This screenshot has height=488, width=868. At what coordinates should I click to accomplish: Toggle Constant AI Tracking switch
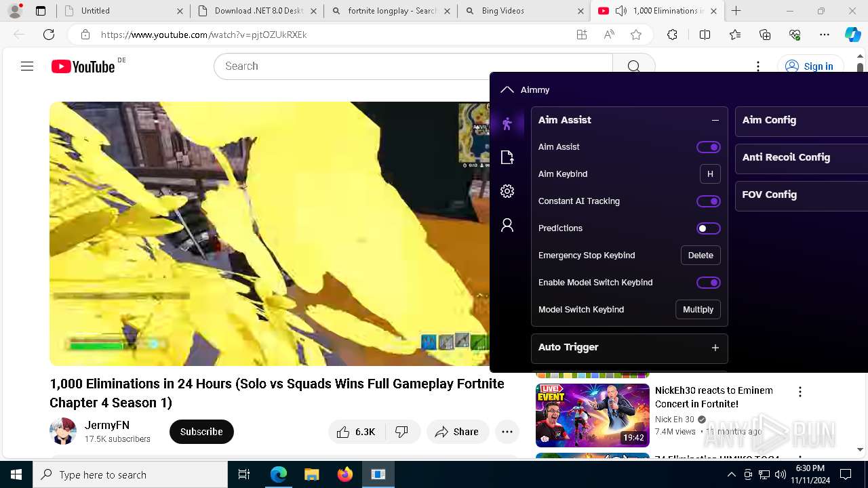pyautogui.click(x=709, y=201)
